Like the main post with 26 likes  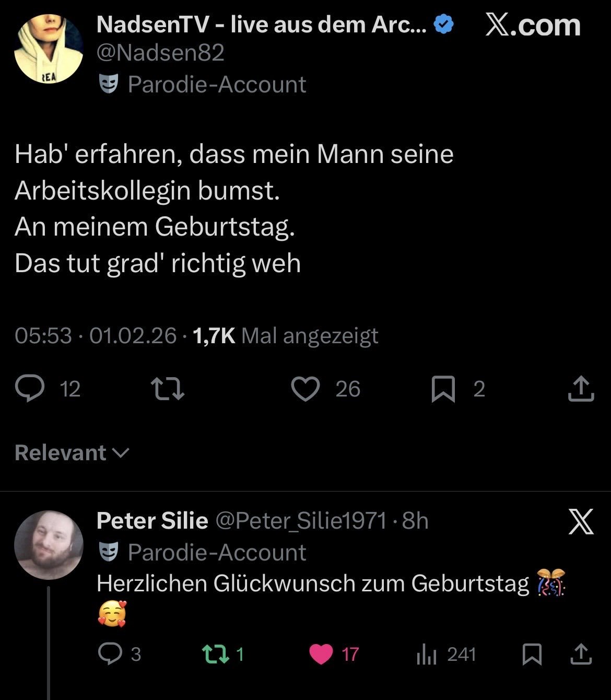tap(305, 389)
